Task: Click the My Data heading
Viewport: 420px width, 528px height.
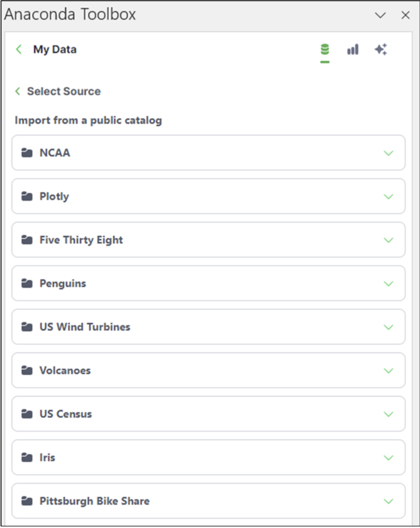Action: [x=55, y=49]
